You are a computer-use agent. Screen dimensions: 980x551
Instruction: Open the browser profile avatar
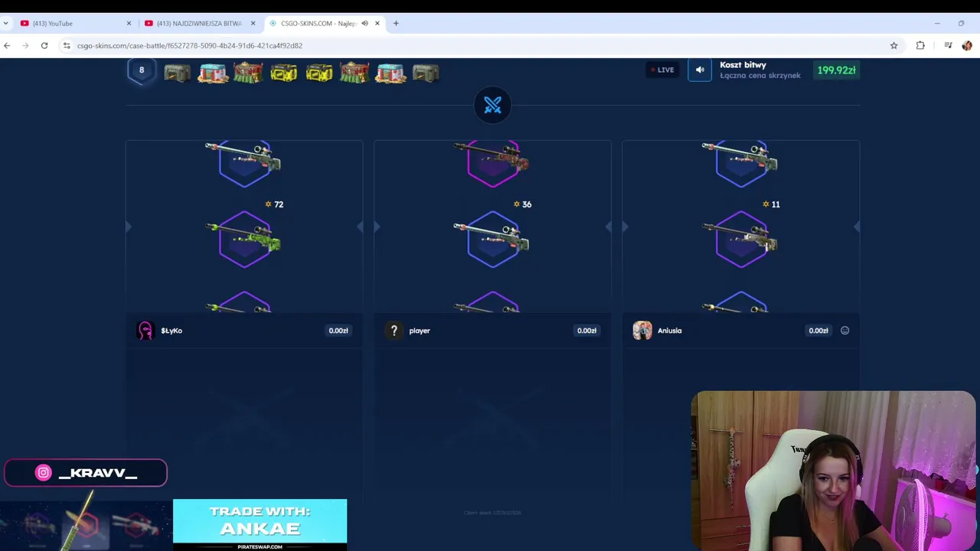pos(967,46)
